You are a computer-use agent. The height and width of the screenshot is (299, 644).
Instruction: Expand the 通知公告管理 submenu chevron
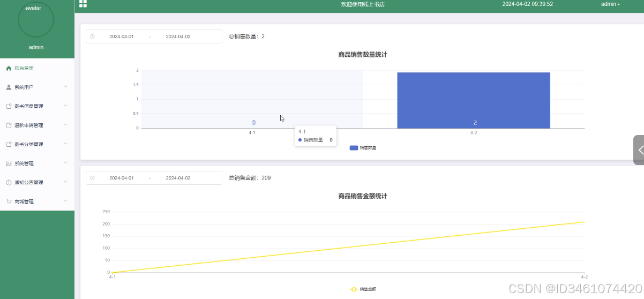65,182
